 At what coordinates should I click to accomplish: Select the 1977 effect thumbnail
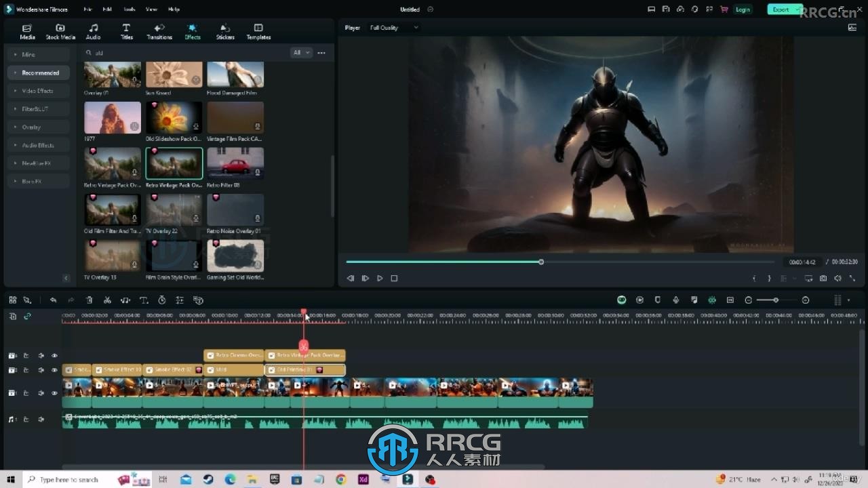pos(113,118)
